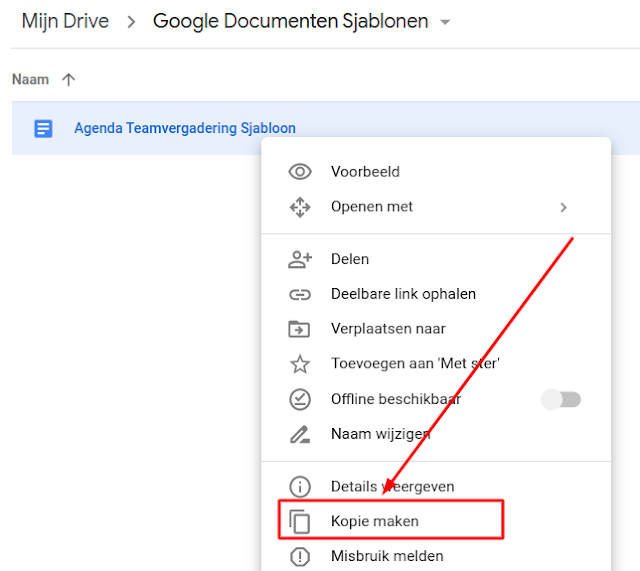This screenshot has width=640, height=571.
Task: Click the report abuse exclamation icon
Action: pos(300,556)
